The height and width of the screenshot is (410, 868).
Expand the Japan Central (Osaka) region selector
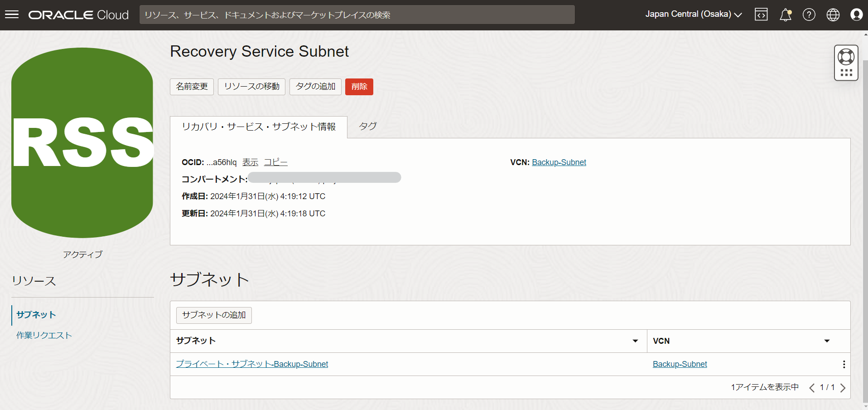click(x=693, y=15)
